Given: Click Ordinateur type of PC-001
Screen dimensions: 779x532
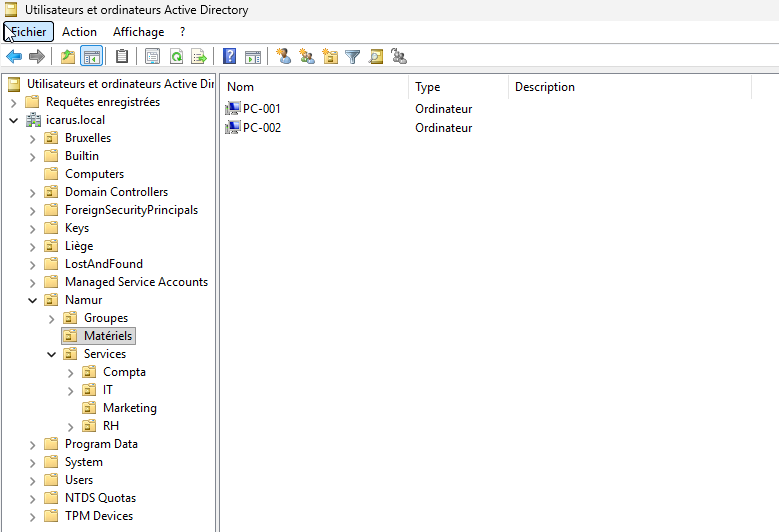Looking at the screenshot, I should [444, 108].
